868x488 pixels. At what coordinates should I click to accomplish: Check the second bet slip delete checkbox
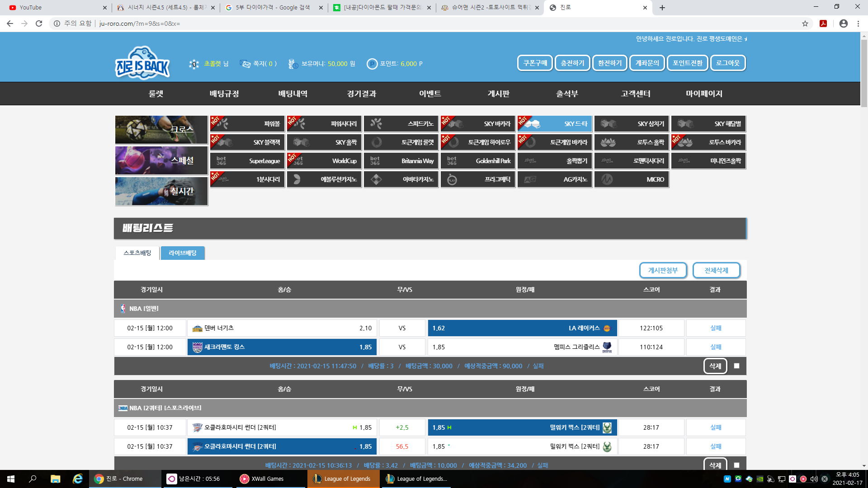click(737, 465)
